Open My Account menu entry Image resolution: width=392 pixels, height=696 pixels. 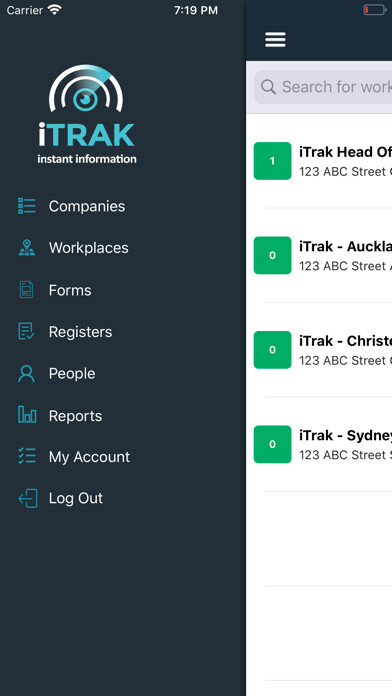[89, 457]
